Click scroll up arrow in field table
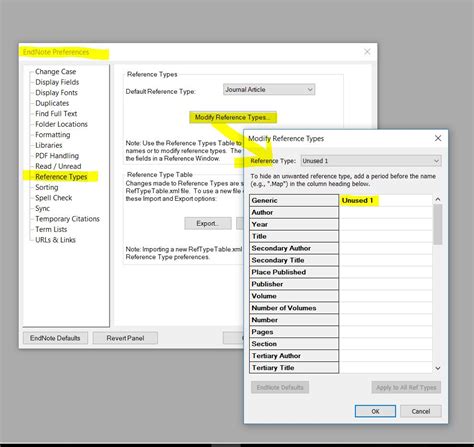The image size is (474, 447). click(x=438, y=199)
